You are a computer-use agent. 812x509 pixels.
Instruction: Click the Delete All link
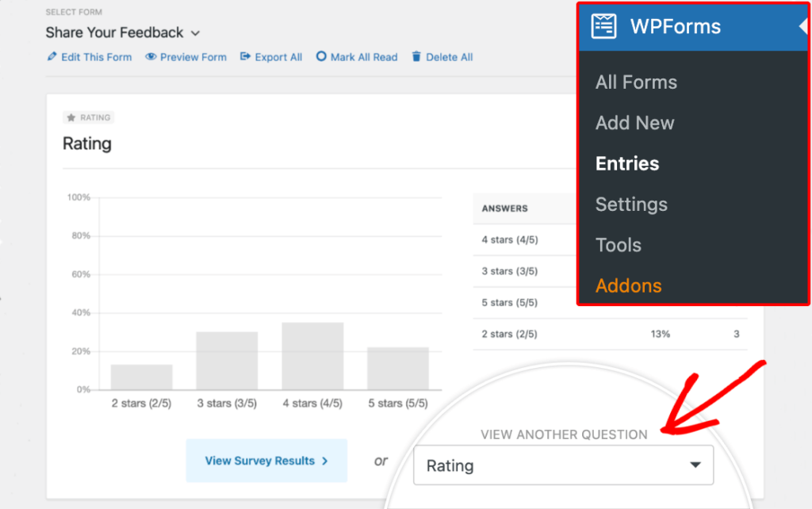(449, 57)
